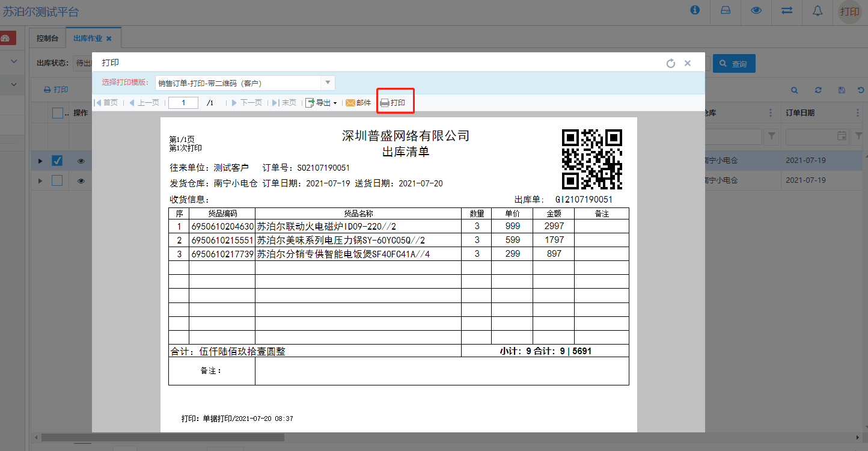868x451 pixels.
Task: Expand the print template dropdown
Action: click(x=328, y=83)
